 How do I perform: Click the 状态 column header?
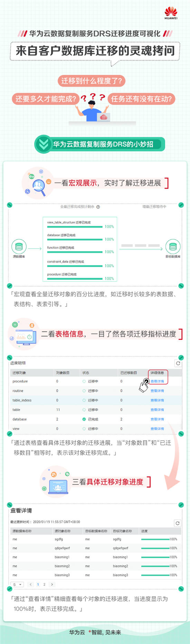click(x=86, y=373)
